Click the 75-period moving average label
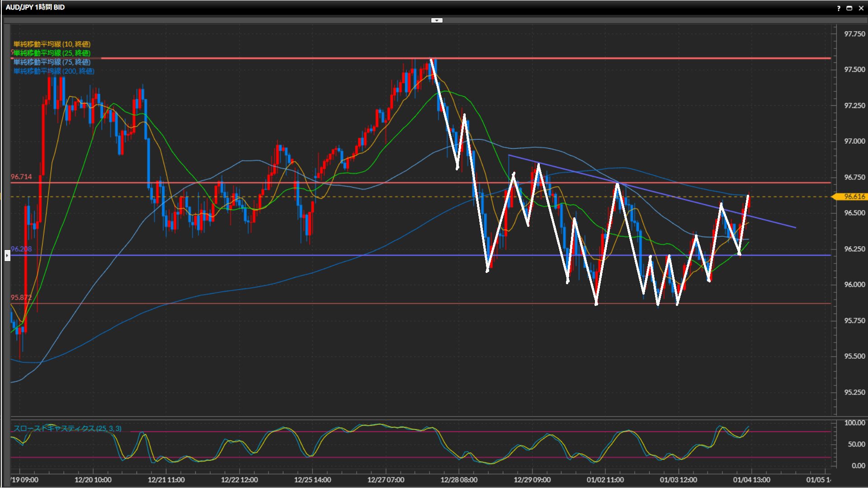Viewport: 868px width, 488px height. (x=52, y=62)
